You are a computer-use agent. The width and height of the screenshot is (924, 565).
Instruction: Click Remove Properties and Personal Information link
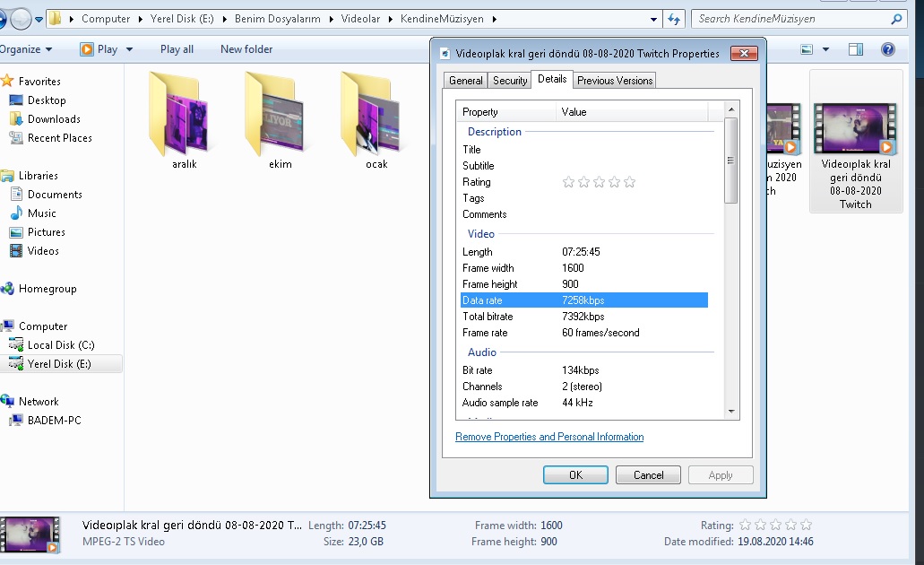[x=549, y=437]
